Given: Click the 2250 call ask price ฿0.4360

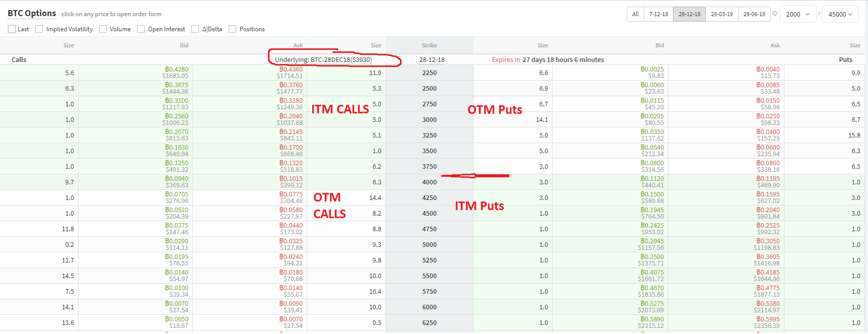Looking at the screenshot, I should pyautogui.click(x=291, y=70).
